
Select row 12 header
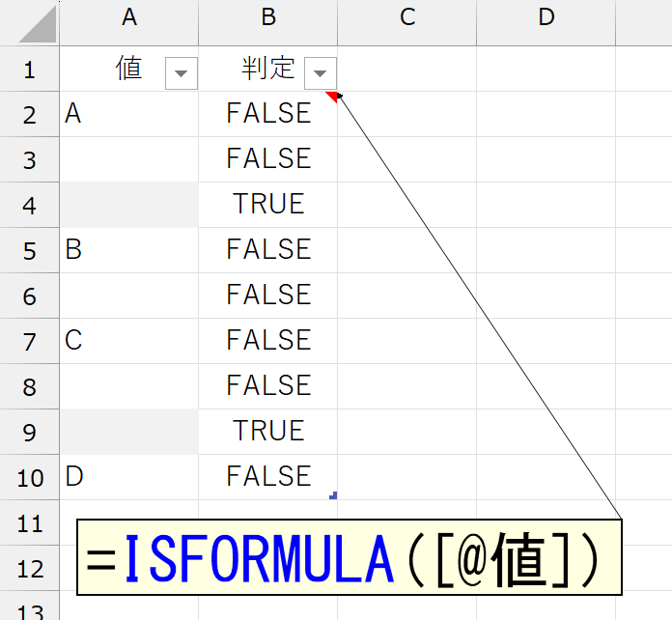tap(29, 569)
